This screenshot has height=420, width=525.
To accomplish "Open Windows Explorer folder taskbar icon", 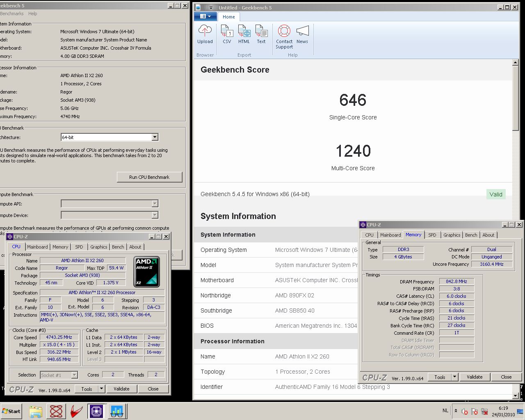I will (36, 411).
